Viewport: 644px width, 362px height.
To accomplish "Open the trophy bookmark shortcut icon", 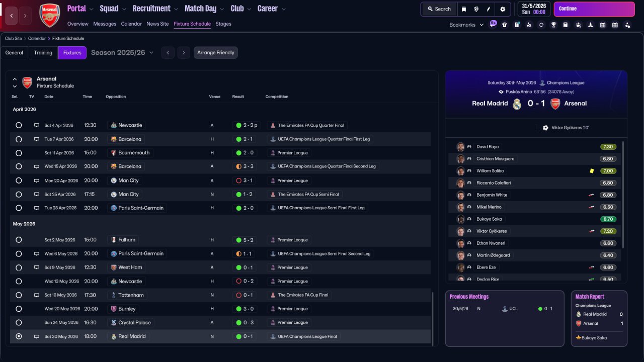I will (553, 25).
